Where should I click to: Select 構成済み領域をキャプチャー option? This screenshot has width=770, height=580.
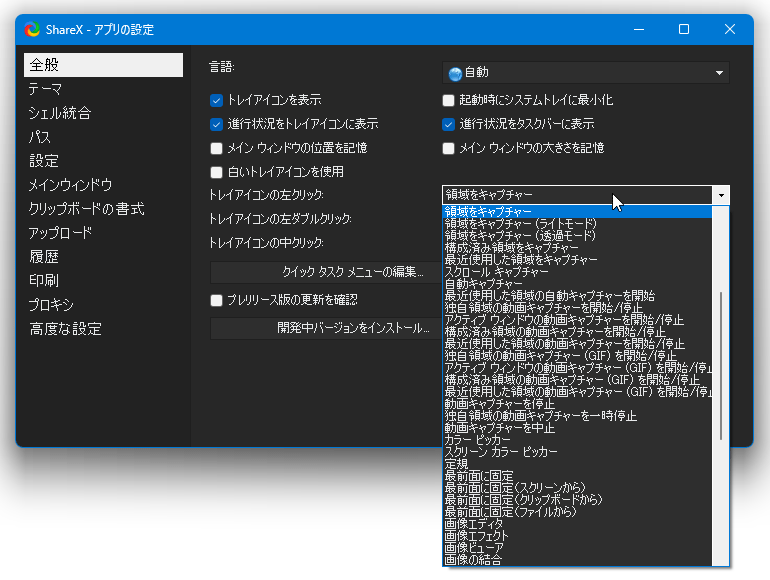pos(577,248)
